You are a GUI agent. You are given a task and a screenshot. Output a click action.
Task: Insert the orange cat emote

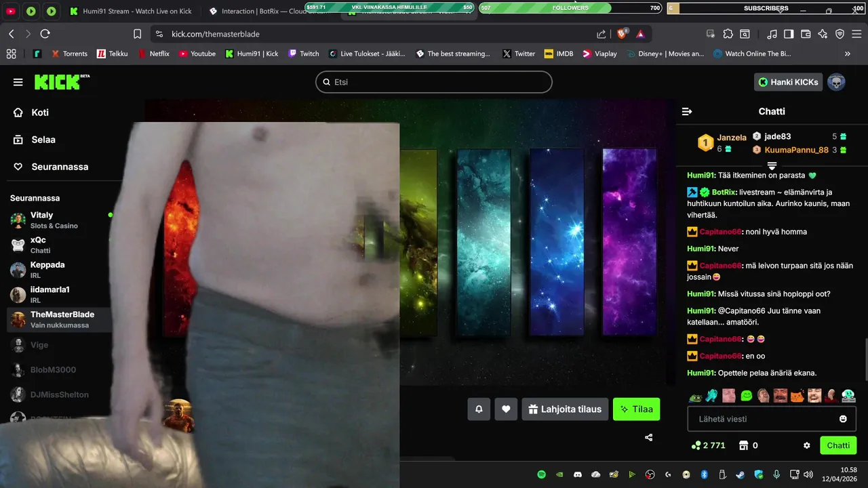coord(797,396)
